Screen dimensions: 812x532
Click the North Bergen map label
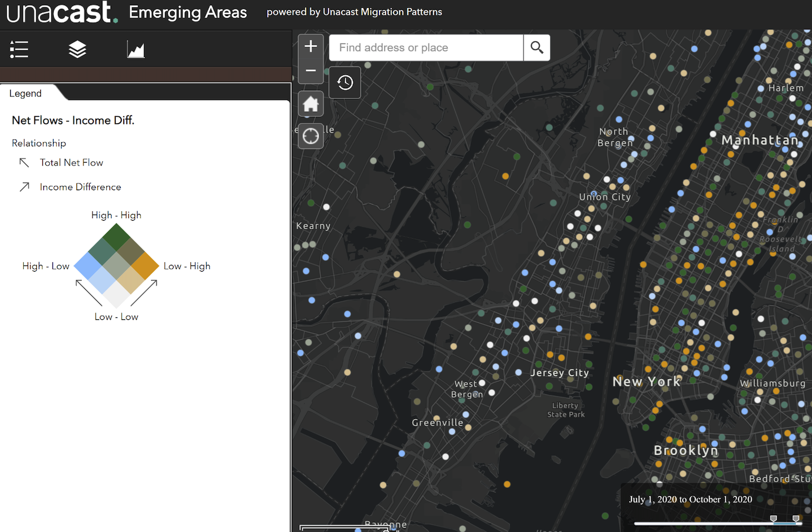(x=615, y=137)
